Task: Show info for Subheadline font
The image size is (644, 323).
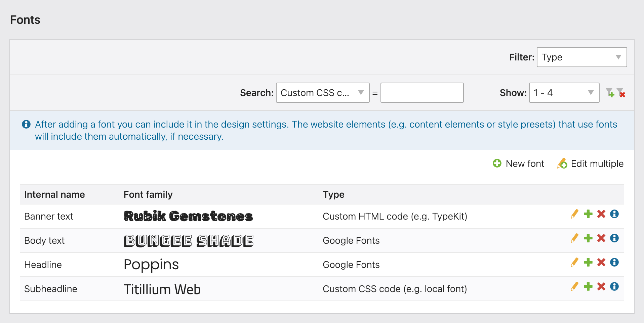Action: [x=614, y=287]
